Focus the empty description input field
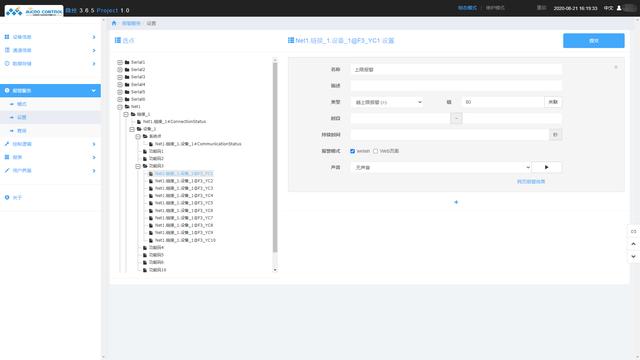The image size is (640, 360). tap(456, 86)
